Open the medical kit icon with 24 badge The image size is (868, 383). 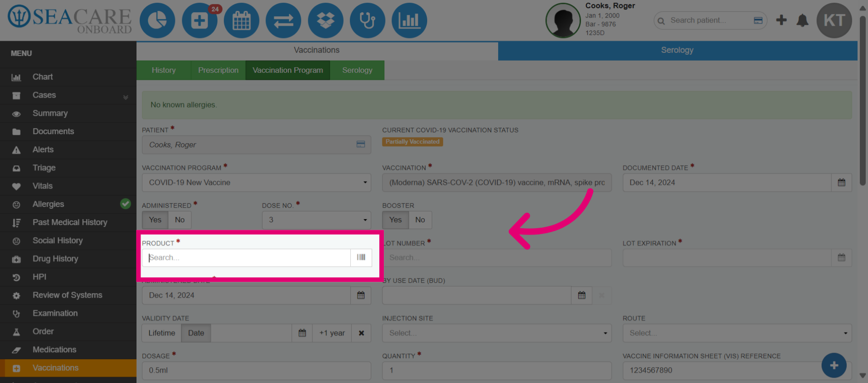click(x=199, y=20)
